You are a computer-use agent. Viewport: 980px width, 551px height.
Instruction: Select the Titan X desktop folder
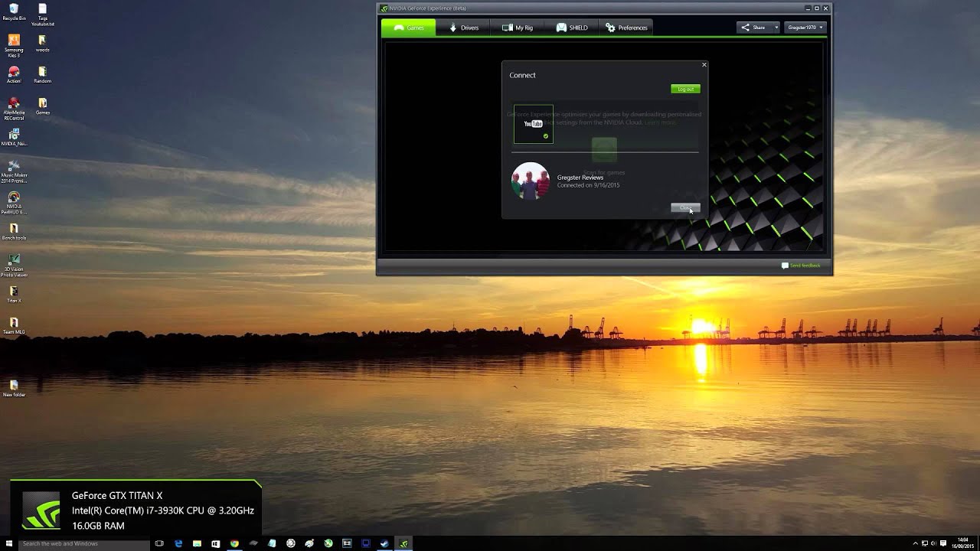click(x=14, y=295)
